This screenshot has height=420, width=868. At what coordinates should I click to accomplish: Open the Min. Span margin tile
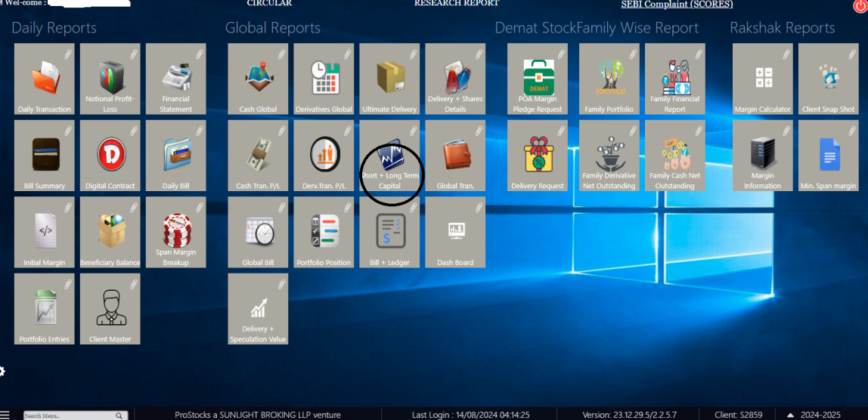(829, 156)
